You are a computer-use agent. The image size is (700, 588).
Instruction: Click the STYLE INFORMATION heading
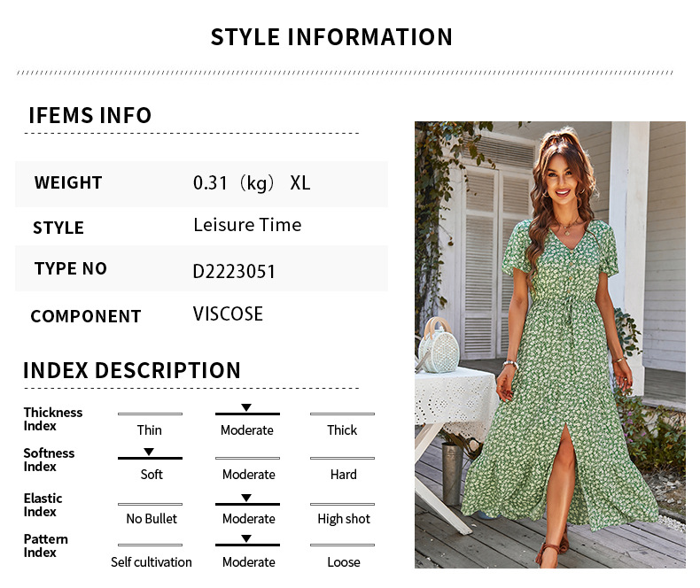point(331,37)
